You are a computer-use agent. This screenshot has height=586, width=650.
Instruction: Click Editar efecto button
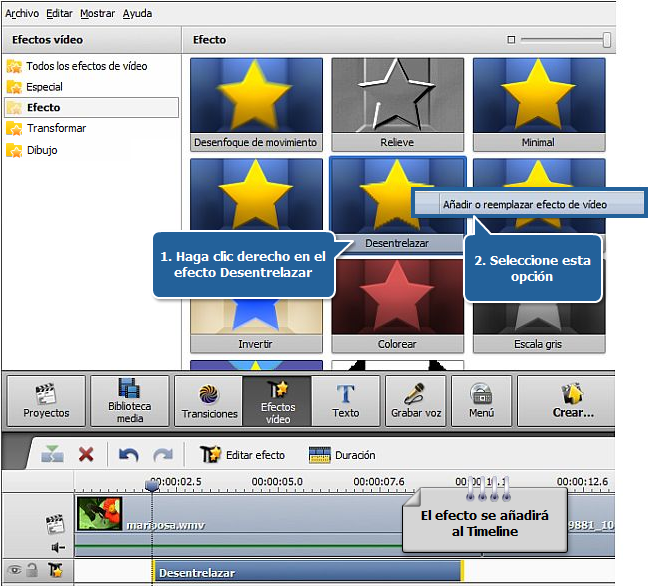coord(244,455)
